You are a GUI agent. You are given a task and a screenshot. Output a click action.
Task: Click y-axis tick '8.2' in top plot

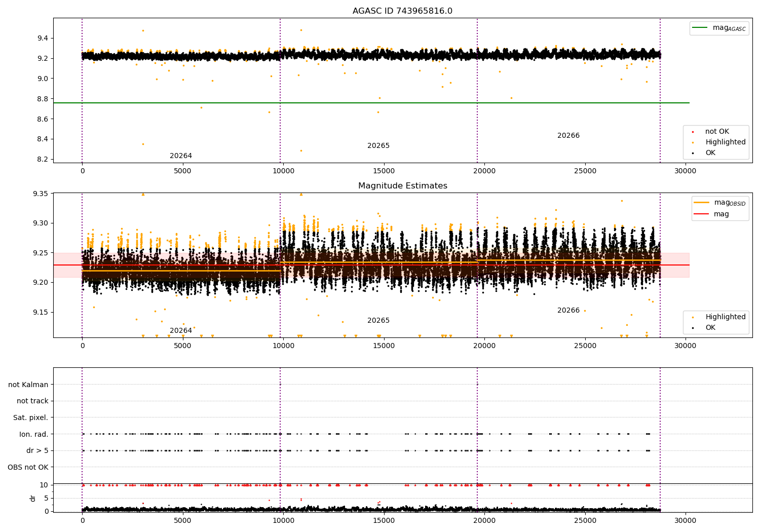coord(43,160)
